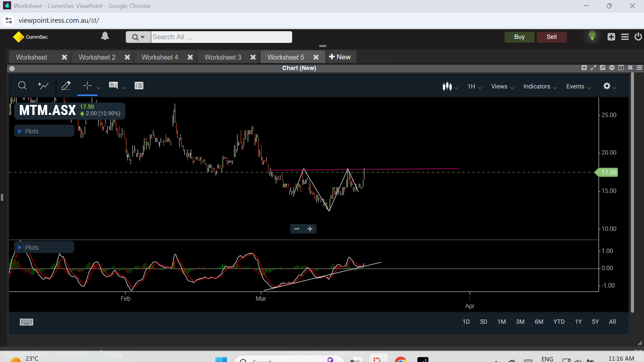Select the YTD time range

coord(559,322)
